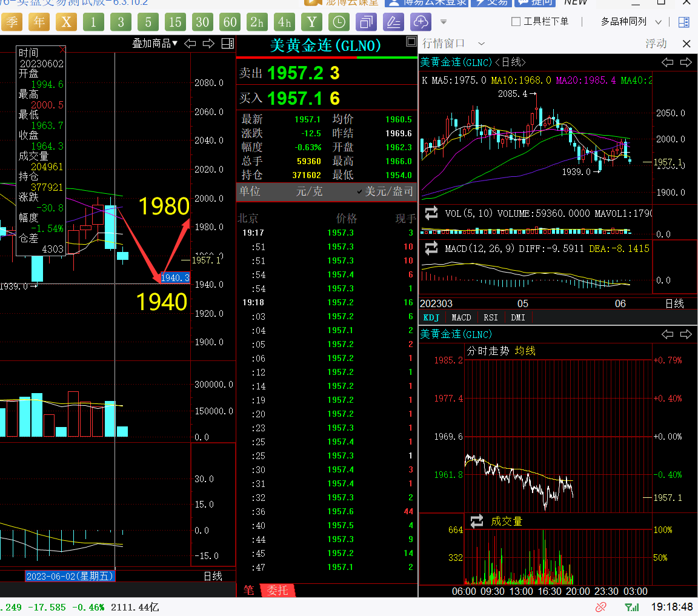Expand the 叠加商品 dropdown
This screenshot has height=616, width=698.
point(155,44)
